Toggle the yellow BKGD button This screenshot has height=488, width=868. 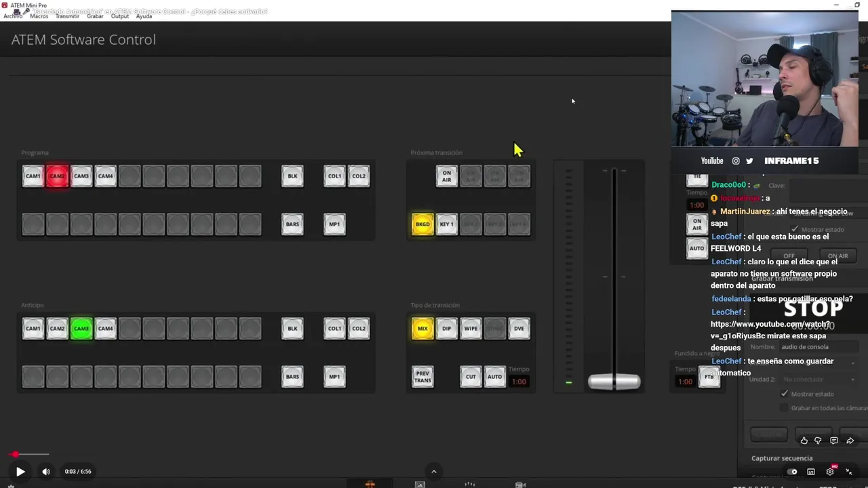click(x=422, y=224)
